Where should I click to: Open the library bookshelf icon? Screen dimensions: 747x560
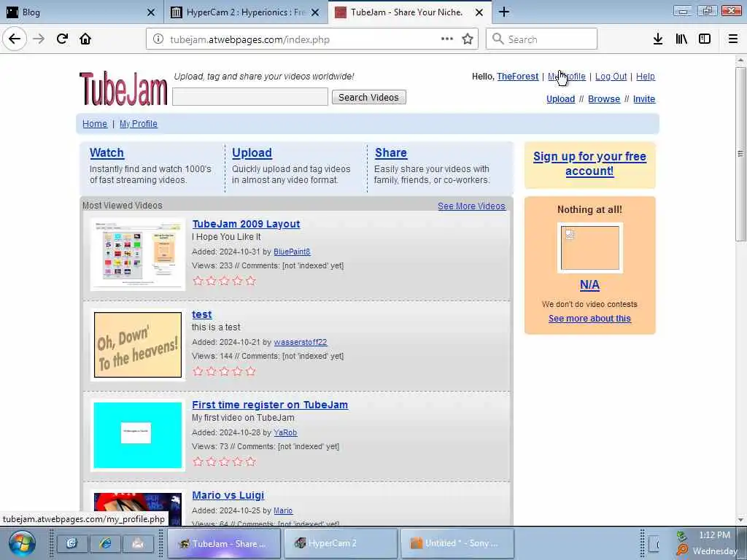pyautogui.click(x=681, y=39)
